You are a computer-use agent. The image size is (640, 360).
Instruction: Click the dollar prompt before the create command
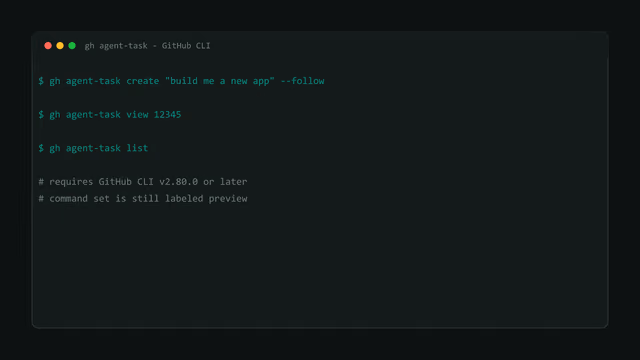coord(41,81)
